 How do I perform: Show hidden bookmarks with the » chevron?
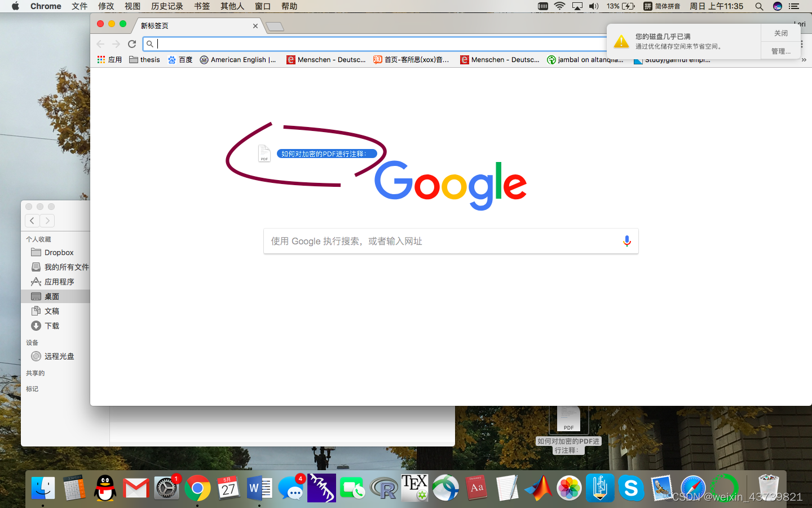(x=804, y=59)
